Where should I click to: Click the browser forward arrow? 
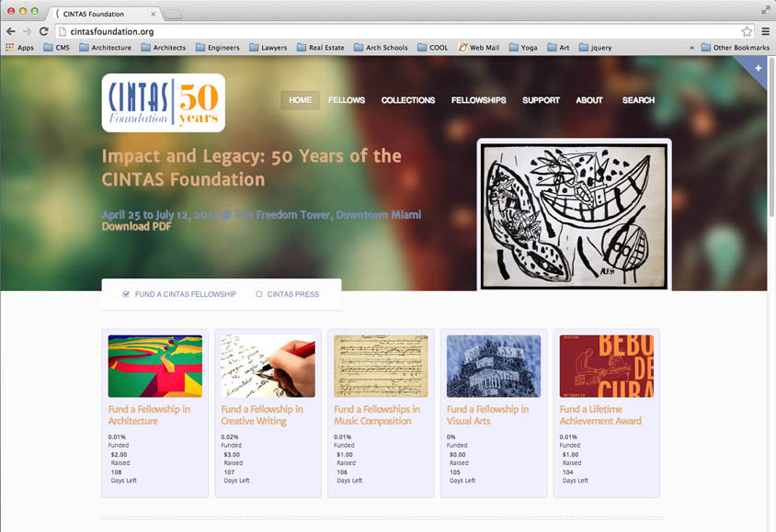pyautogui.click(x=28, y=31)
